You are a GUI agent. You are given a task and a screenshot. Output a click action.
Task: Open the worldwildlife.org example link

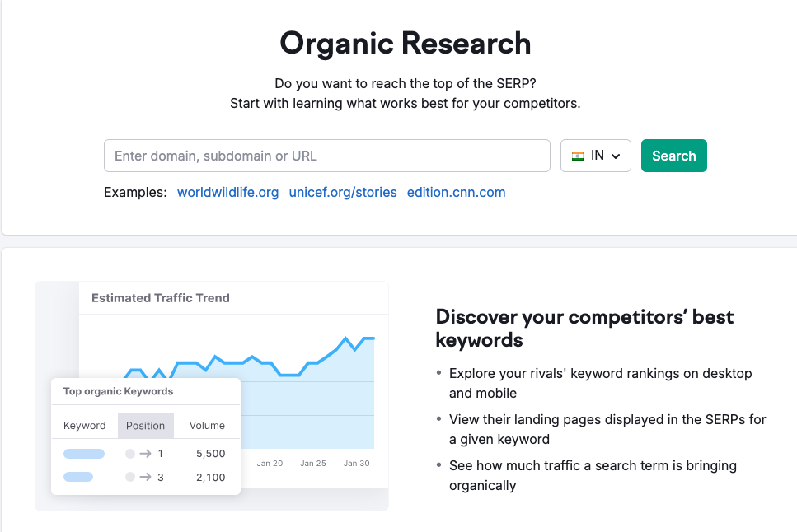tap(227, 192)
